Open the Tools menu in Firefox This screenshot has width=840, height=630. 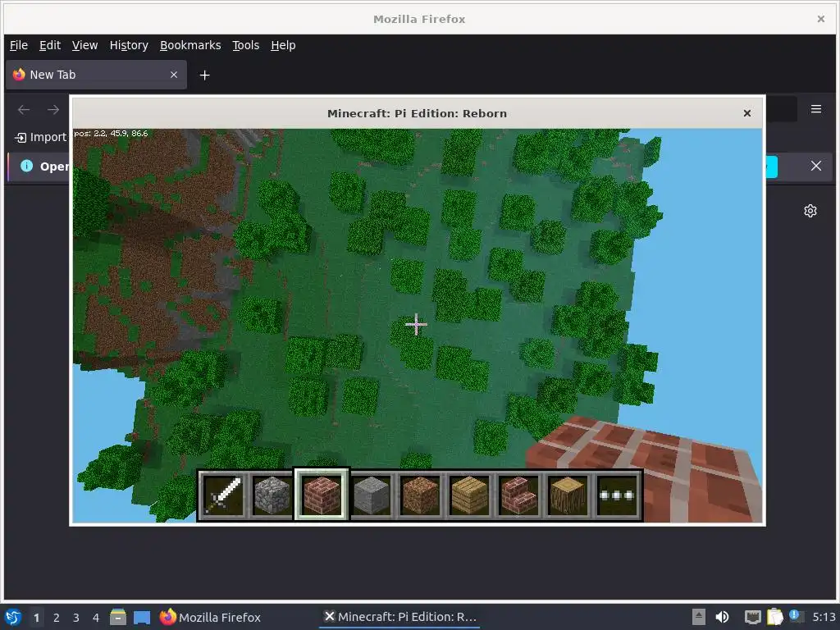(245, 46)
